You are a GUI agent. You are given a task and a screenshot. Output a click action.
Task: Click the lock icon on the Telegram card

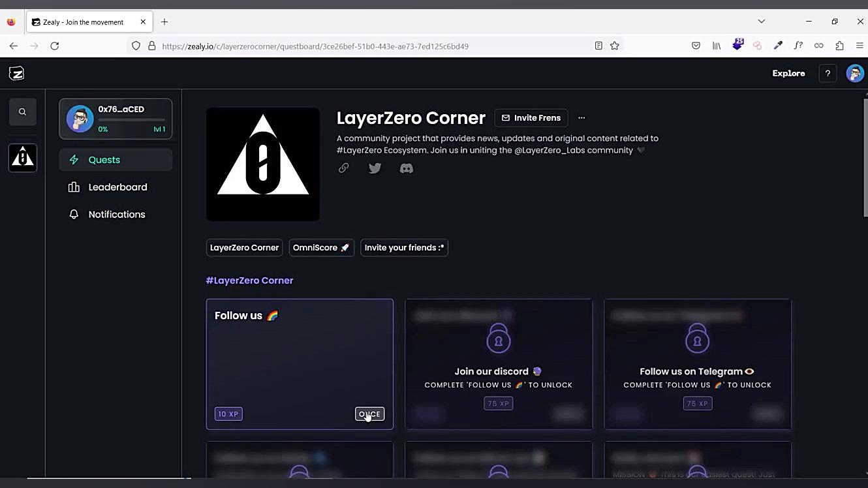tap(697, 338)
